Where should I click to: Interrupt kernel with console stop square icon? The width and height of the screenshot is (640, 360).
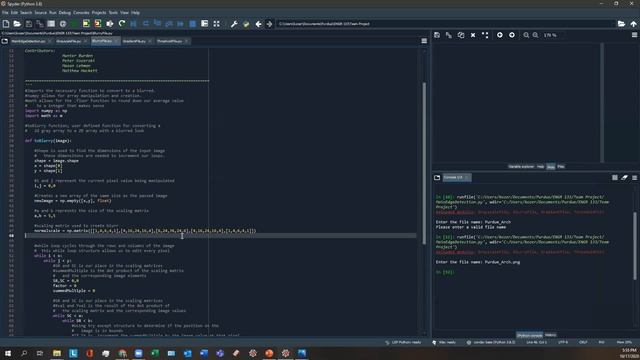[615, 178]
